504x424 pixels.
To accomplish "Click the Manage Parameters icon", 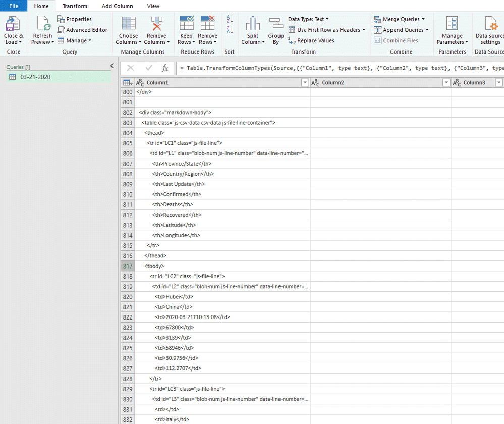I will point(452,24).
